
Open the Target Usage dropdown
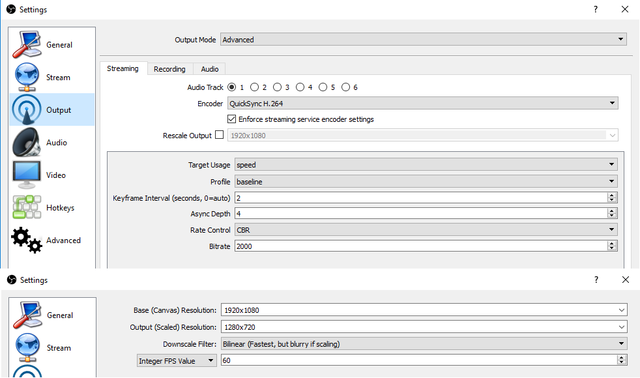(426, 165)
